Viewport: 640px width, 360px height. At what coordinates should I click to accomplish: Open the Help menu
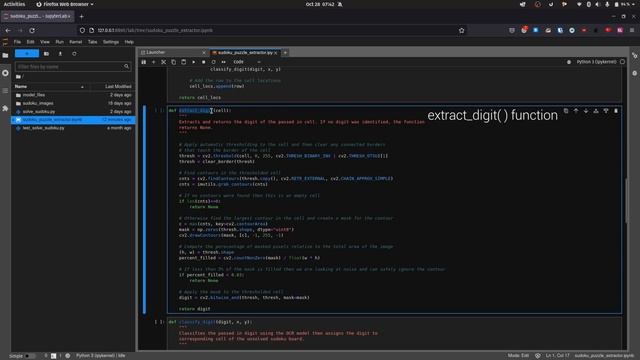tap(129, 42)
